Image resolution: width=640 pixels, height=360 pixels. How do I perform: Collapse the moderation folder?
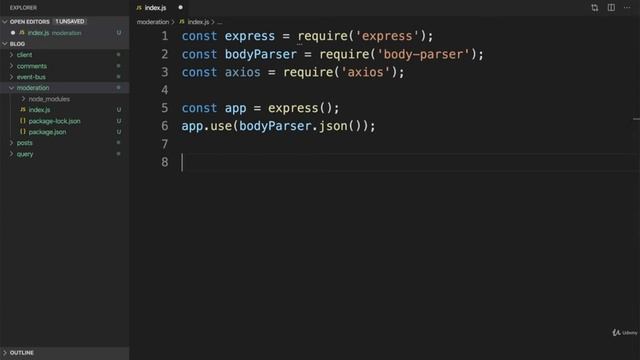click(11, 88)
